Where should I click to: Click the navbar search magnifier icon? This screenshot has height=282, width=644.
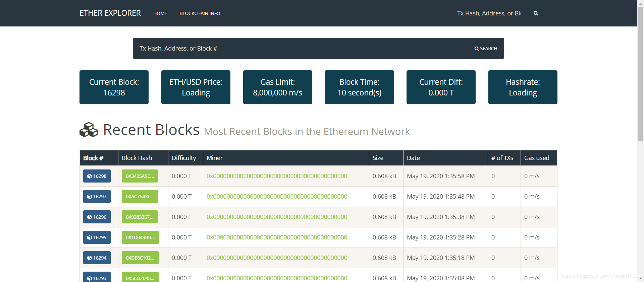coord(536,13)
